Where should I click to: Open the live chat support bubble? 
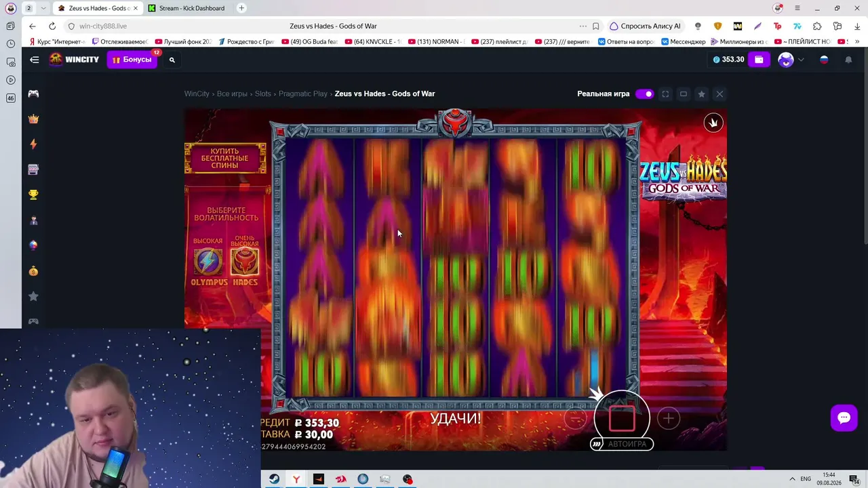coord(844,418)
